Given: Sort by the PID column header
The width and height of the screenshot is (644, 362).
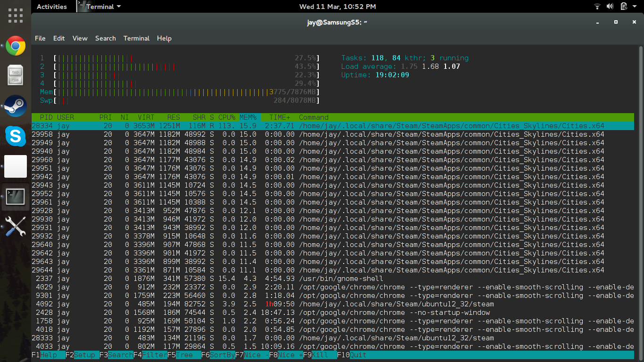Looking at the screenshot, I should (46, 117).
